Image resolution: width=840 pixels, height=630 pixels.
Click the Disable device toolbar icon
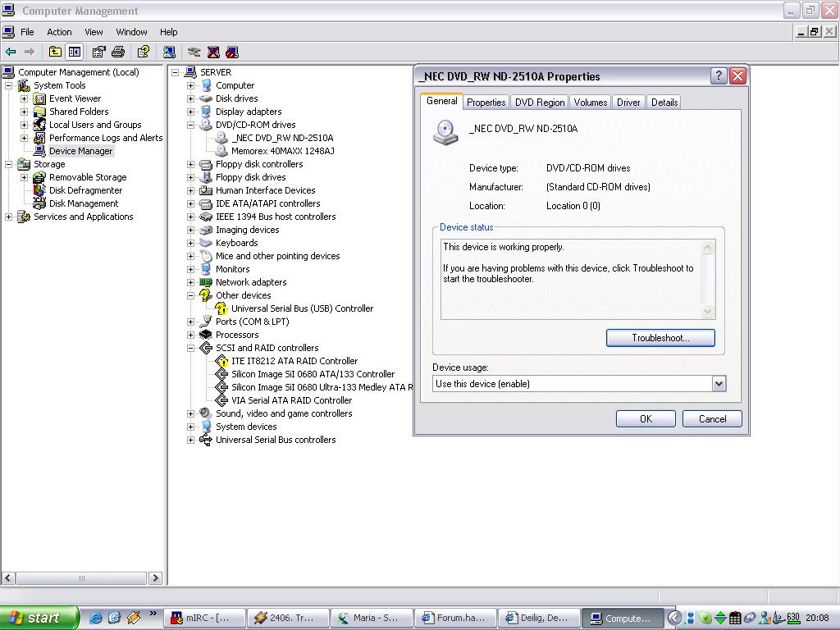click(x=232, y=52)
